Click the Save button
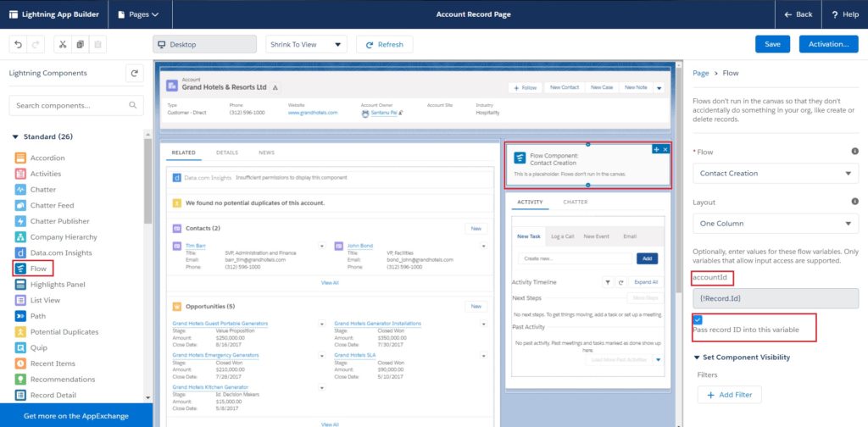868x427 pixels. coord(772,44)
